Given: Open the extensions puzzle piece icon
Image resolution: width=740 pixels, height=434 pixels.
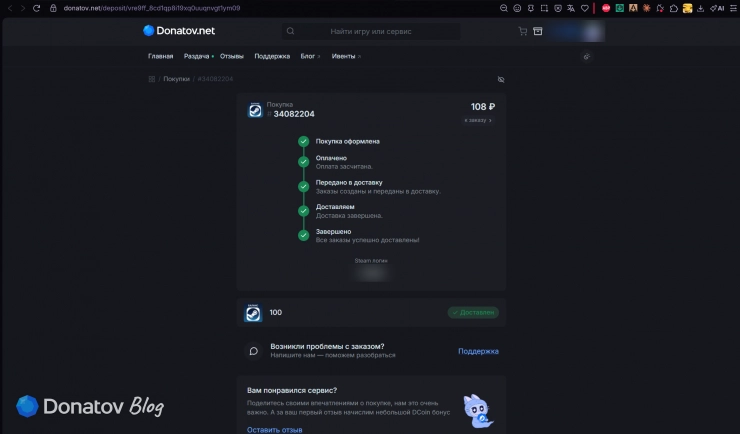Looking at the screenshot, I should [x=673, y=8].
